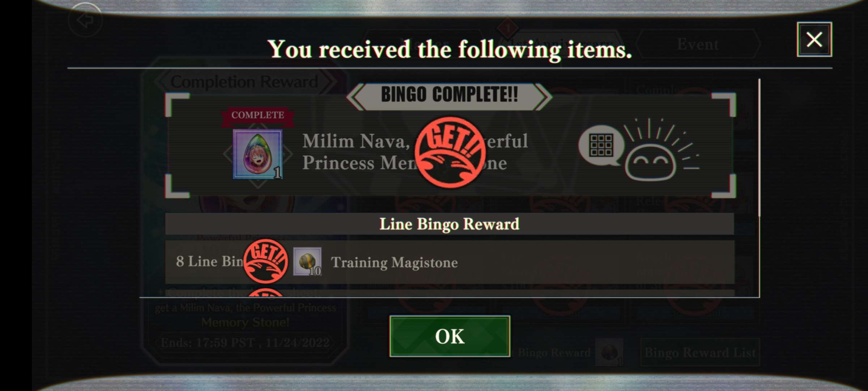Switch to the 1st Anniversary tab
Screen dimensions: 868x391
point(561,44)
